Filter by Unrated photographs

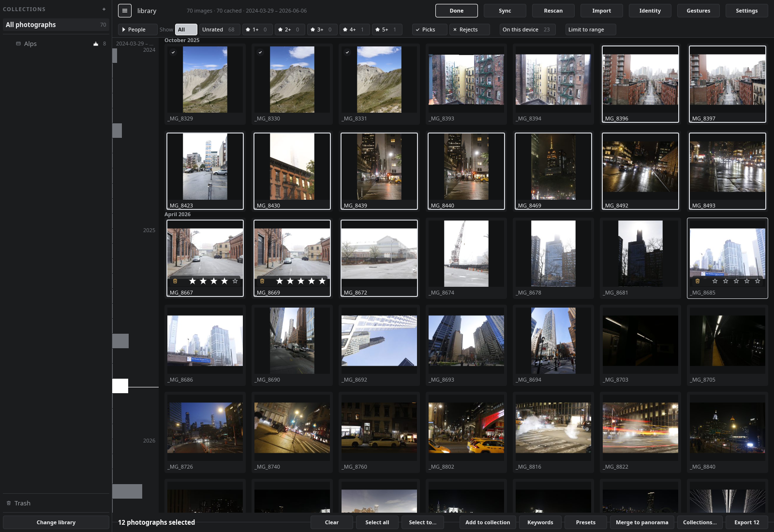220,30
